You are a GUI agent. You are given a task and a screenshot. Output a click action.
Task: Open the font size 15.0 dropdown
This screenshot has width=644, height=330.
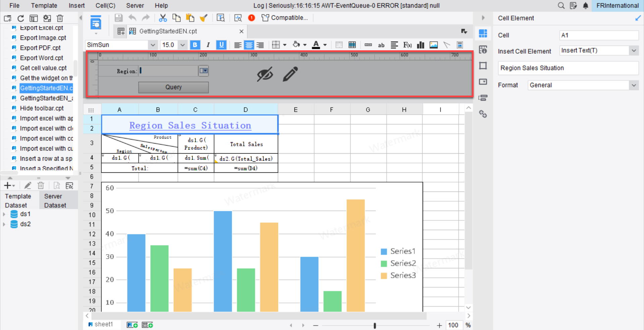point(182,45)
